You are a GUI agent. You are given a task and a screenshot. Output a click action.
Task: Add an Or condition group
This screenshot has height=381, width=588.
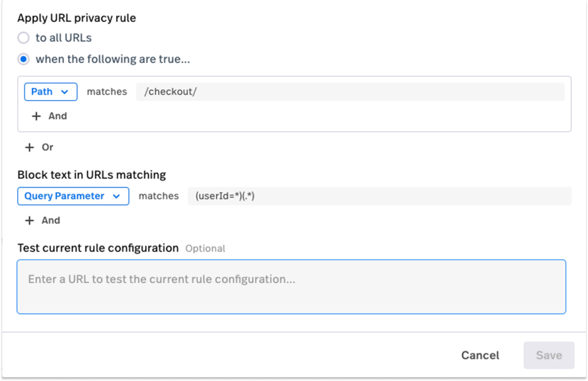(x=39, y=148)
